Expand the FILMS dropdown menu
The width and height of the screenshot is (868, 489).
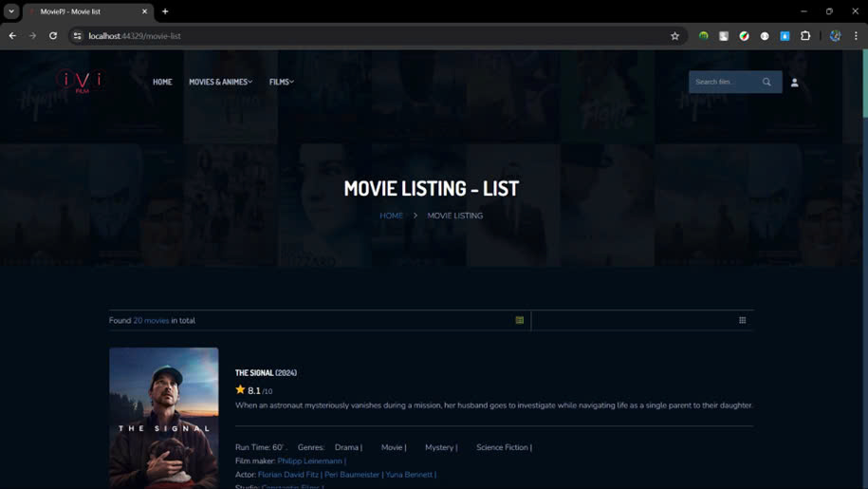[x=281, y=82]
